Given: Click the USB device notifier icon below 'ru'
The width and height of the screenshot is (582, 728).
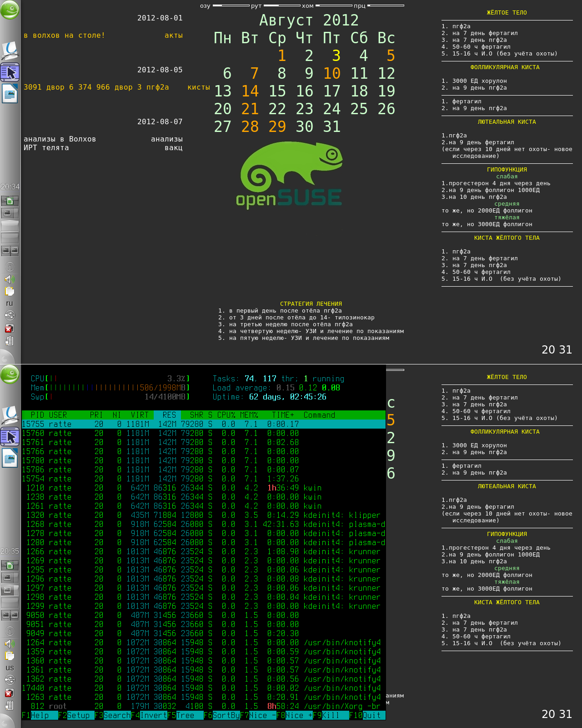Looking at the screenshot, I should 10,315.
